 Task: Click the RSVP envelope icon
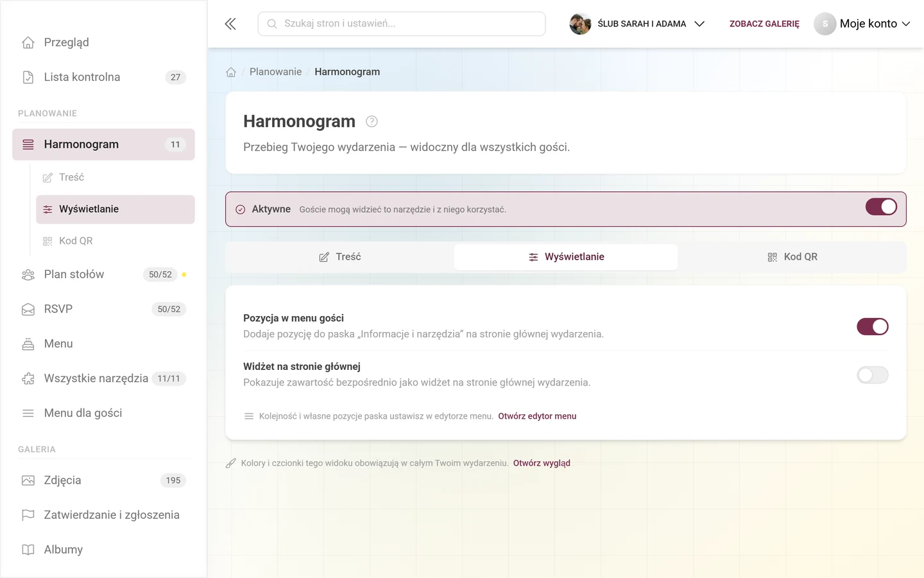(28, 309)
